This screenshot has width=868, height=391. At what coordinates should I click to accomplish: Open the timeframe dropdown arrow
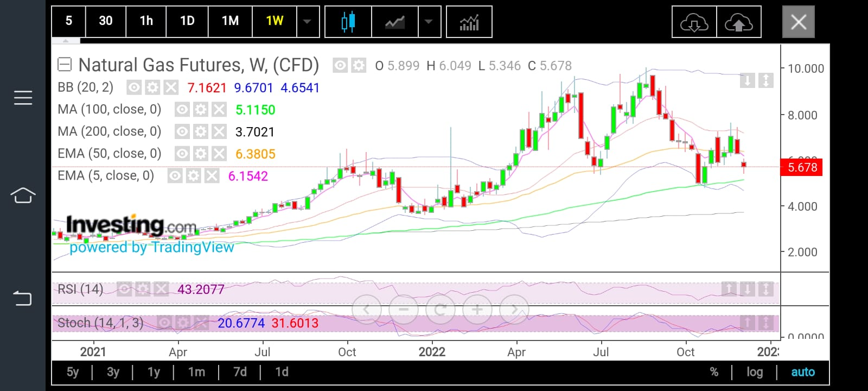308,21
